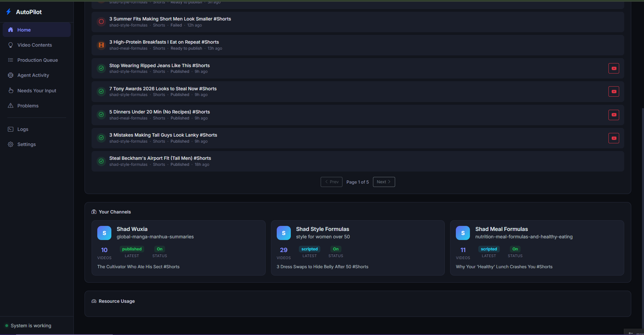Open the Shad Meal Formulas channel card
This screenshot has height=335, width=644.
coord(537,248)
